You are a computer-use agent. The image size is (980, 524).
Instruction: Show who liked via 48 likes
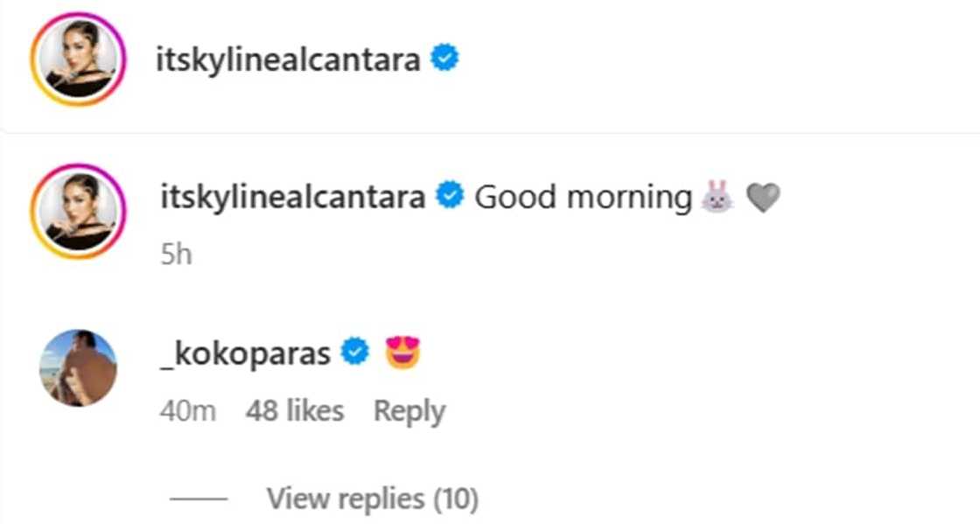pos(294,410)
